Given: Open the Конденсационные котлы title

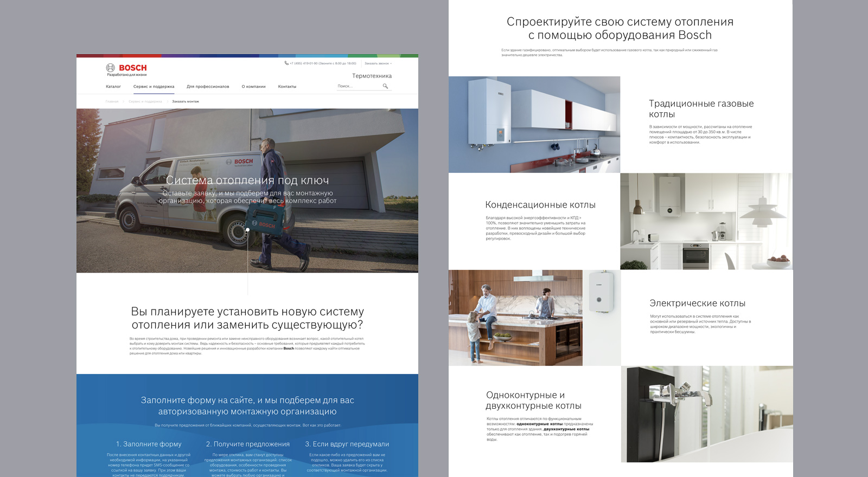Looking at the screenshot, I should (x=540, y=205).
